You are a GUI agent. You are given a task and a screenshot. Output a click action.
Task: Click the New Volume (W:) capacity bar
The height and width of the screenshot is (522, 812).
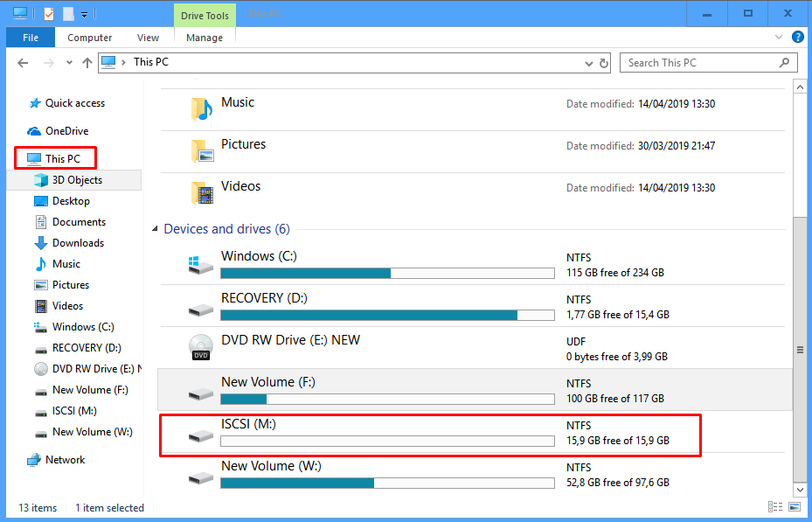coord(387,483)
